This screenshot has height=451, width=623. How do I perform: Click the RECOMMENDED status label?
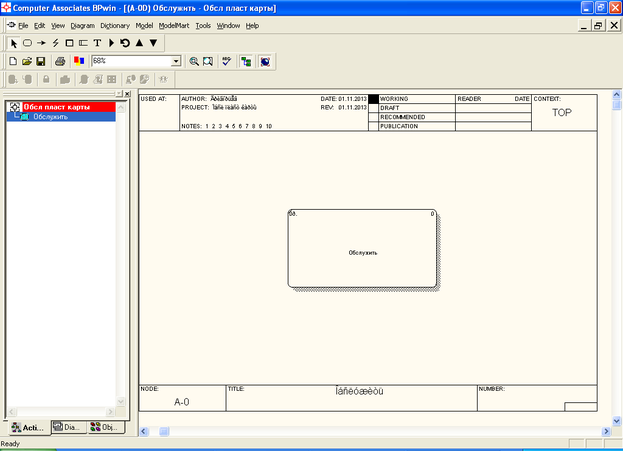(402, 117)
